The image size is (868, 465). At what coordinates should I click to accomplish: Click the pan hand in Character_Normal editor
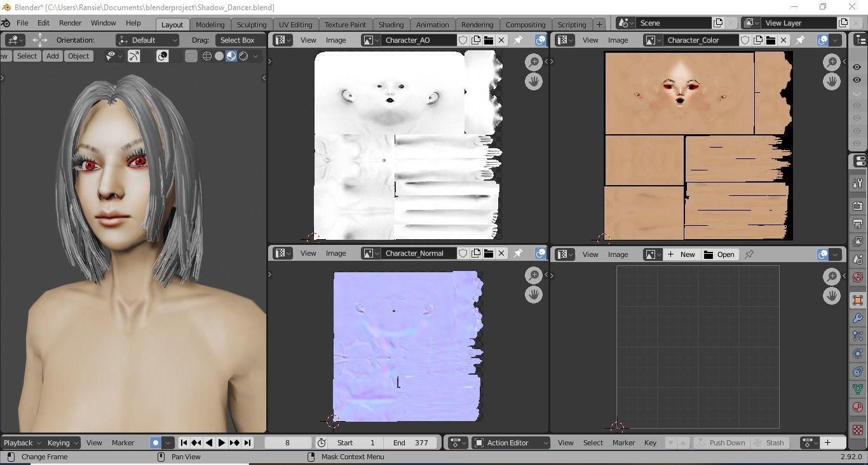point(534,295)
